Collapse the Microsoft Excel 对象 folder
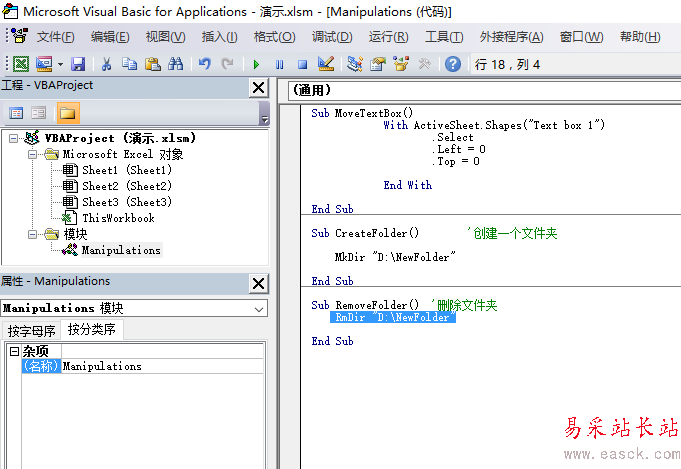Viewport: 681px width, 469px height. [x=32, y=154]
